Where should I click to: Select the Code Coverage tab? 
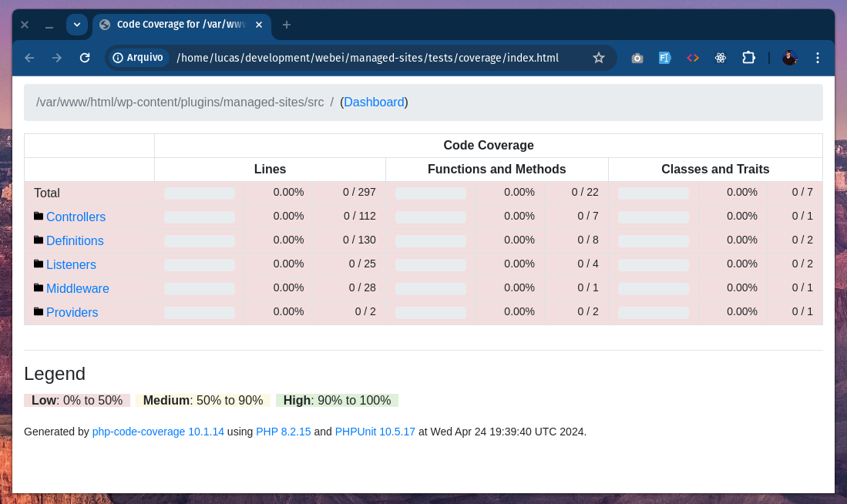[x=182, y=25]
